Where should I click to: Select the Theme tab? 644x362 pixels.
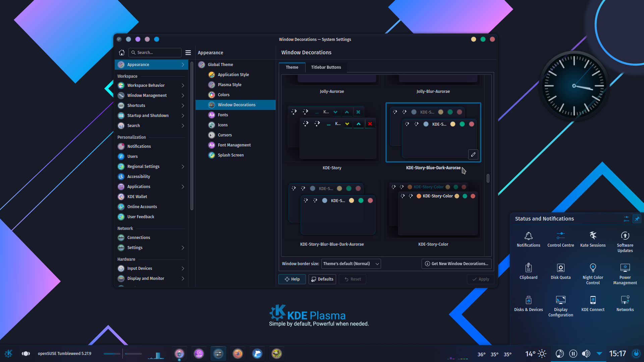(292, 67)
